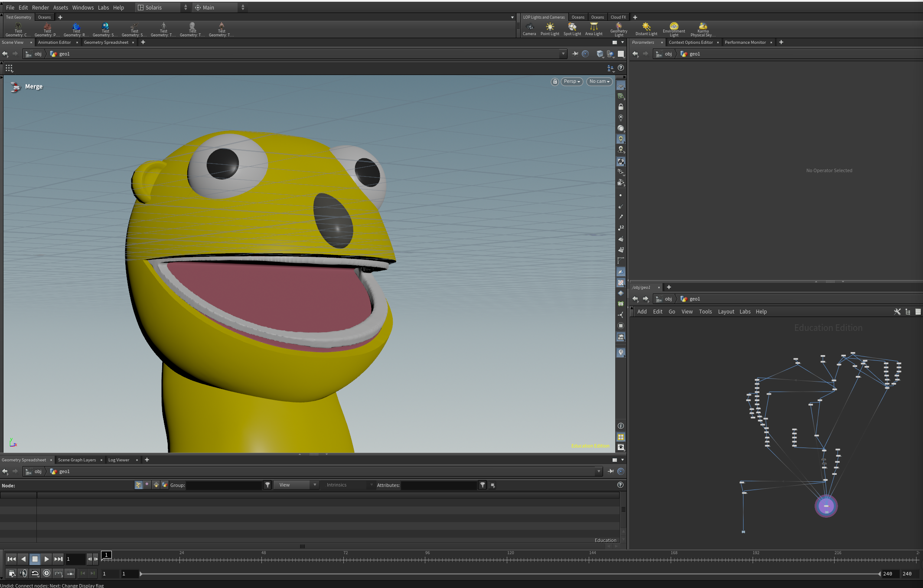Switch to the Log Viewer tab
The image size is (923, 588).
(119, 460)
